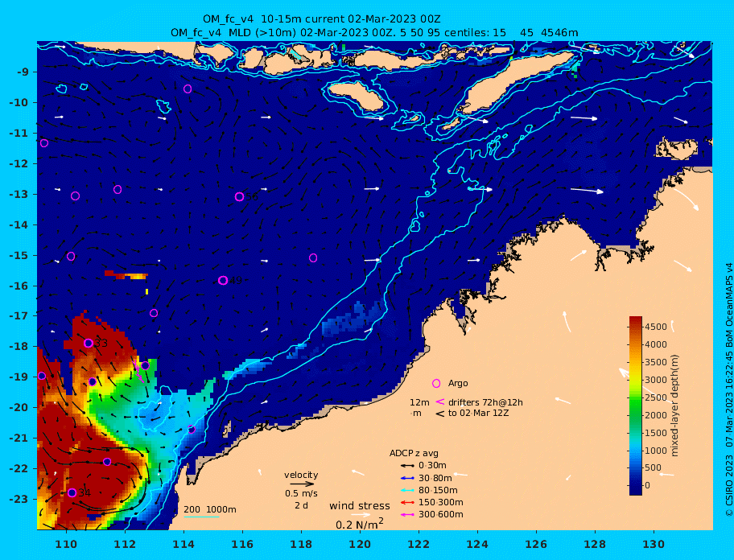Click the blue ADCP 30-80m arrow

(x=407, y=478)
